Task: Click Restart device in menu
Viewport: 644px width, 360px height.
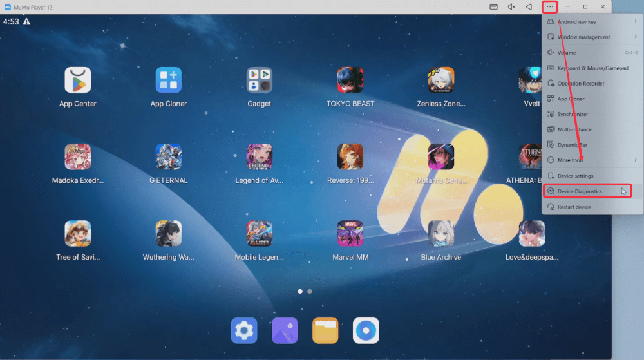Action: (x=592, y=207)
